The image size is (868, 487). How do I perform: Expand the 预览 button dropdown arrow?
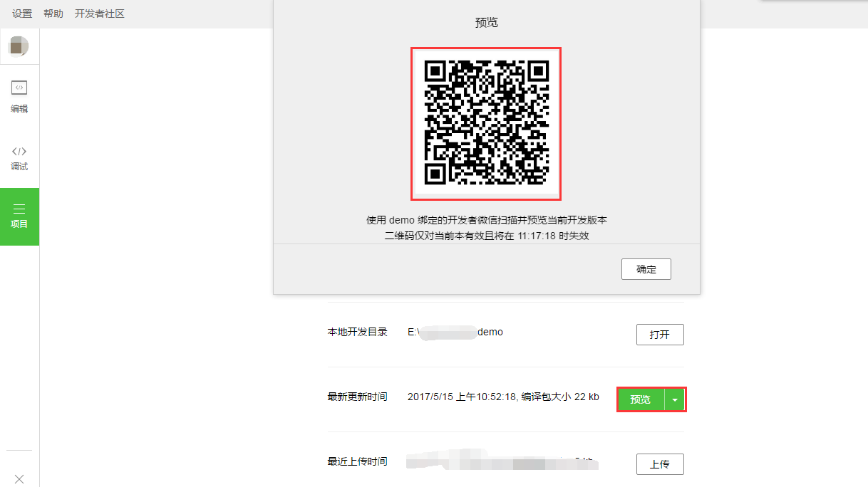coord(674,399)
